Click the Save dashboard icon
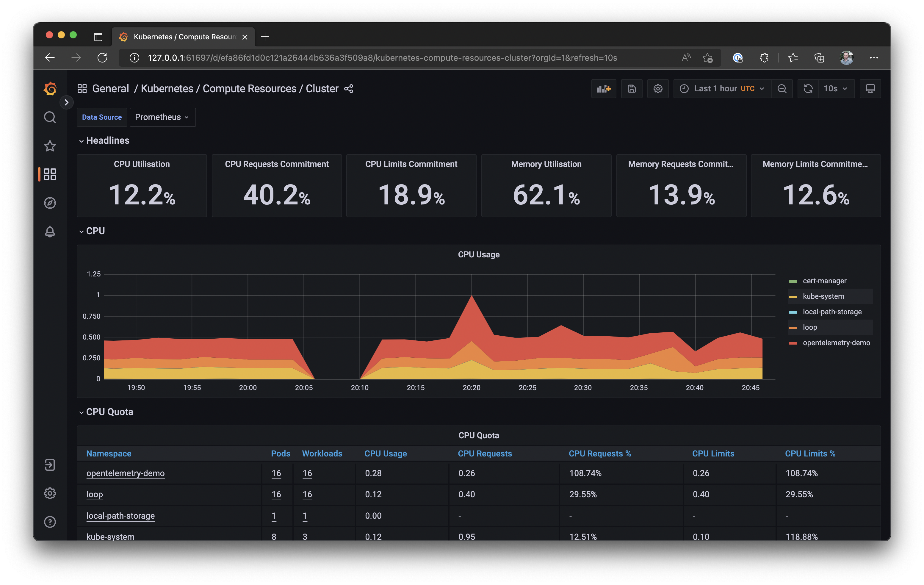The image size is (924, 585). pos(632,89)
